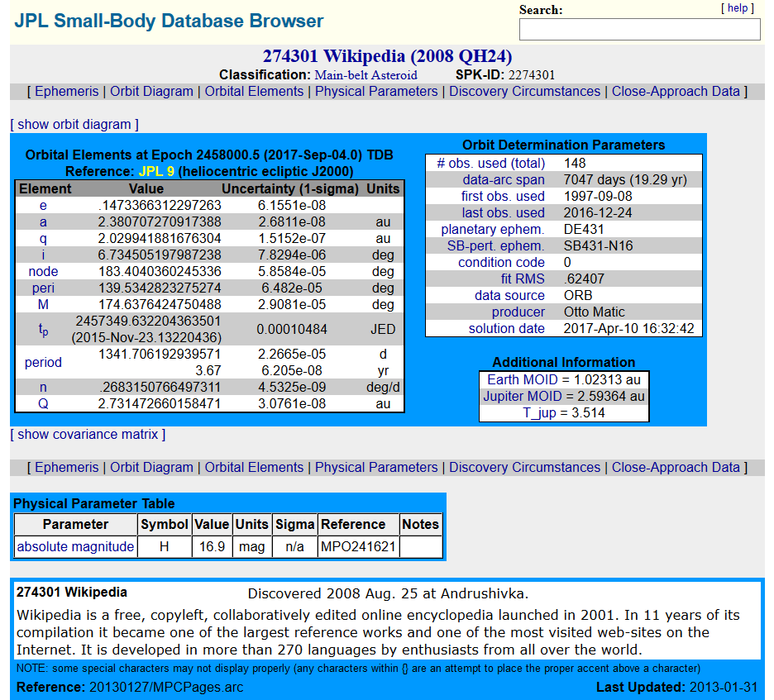Image resolution: width=774 pixels, height=700 pixels.
Task: Select the SPK-ID value 2274301
Action: coord(532,75)
